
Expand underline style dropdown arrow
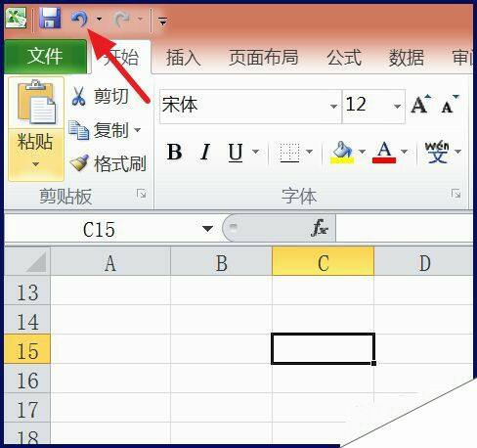point(256,152)
